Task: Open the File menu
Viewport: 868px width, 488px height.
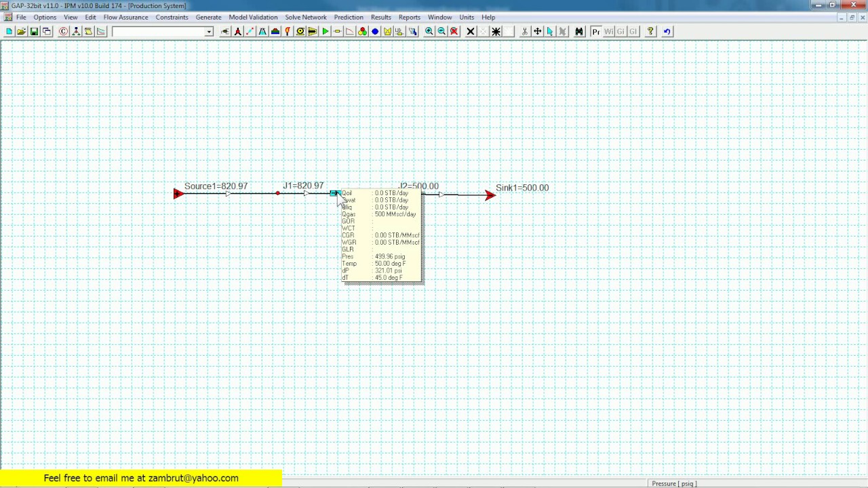Action: [x=21, y=17]
